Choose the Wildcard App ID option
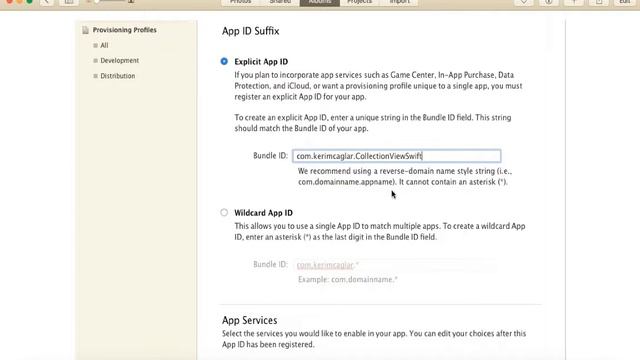 tap(224, 212)
